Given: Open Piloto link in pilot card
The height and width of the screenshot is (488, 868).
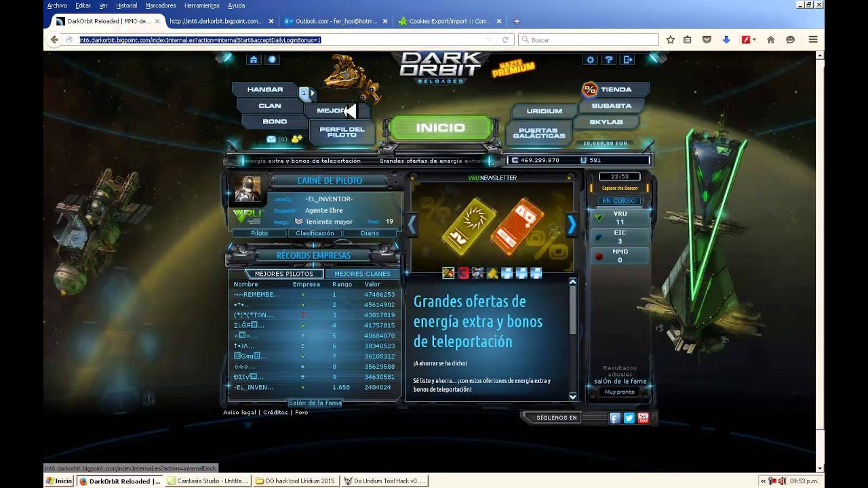Looking at the screenshot, I should coord(260,233).
